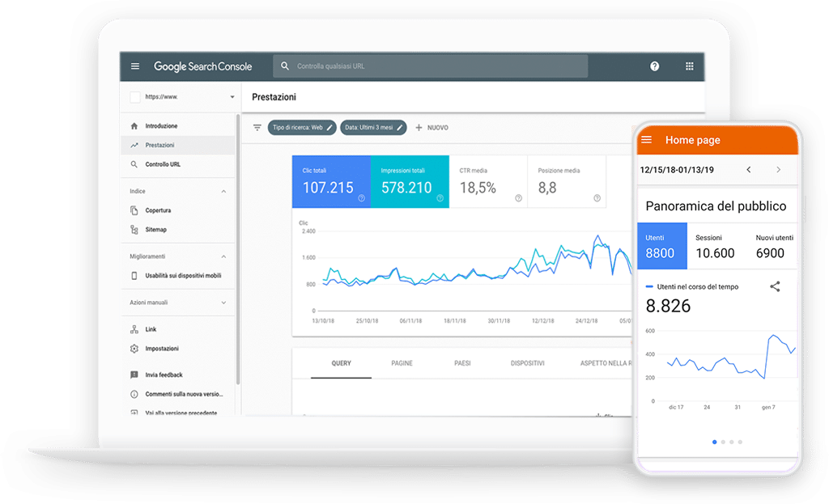The width and height of the screenshot is (829, 504).
Task: Click the Google Search Console logo
Action: [x=202, y=66]
